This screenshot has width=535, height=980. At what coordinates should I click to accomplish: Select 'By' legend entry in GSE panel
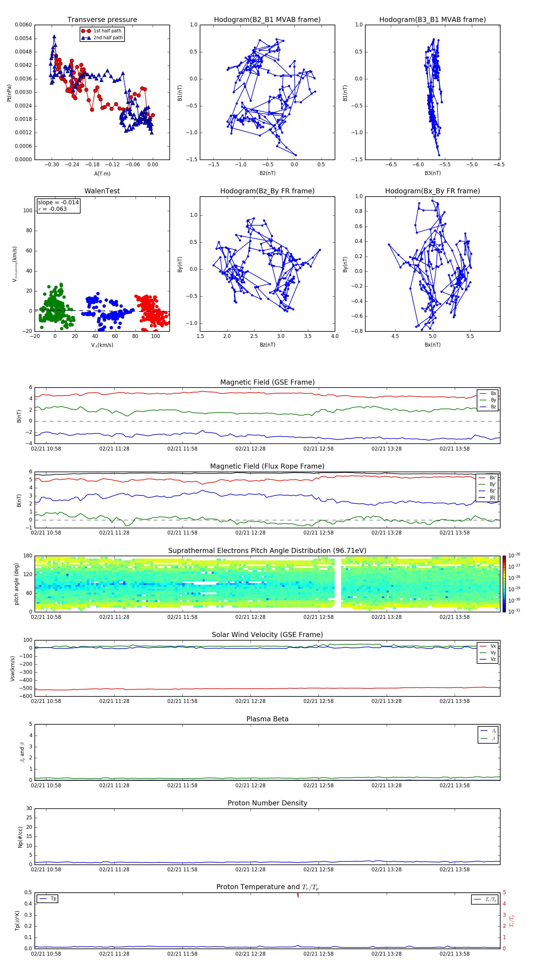coord(488,400)
